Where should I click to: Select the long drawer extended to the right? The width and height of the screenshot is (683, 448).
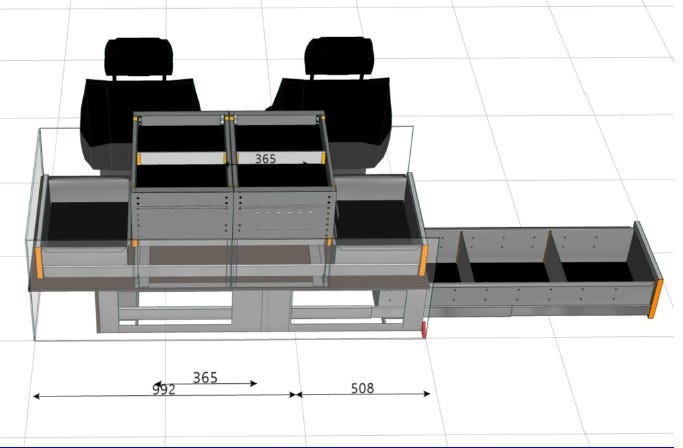[544, 269]
